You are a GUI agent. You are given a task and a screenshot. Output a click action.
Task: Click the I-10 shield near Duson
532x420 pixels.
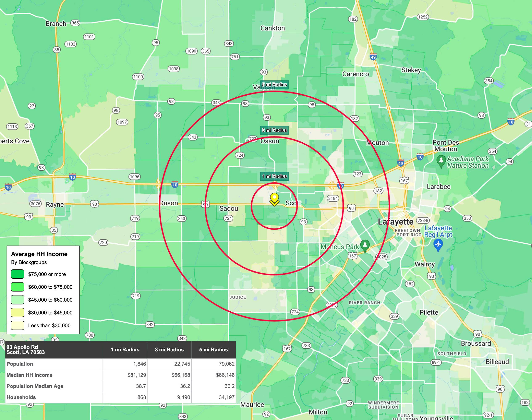pos(175,185)
